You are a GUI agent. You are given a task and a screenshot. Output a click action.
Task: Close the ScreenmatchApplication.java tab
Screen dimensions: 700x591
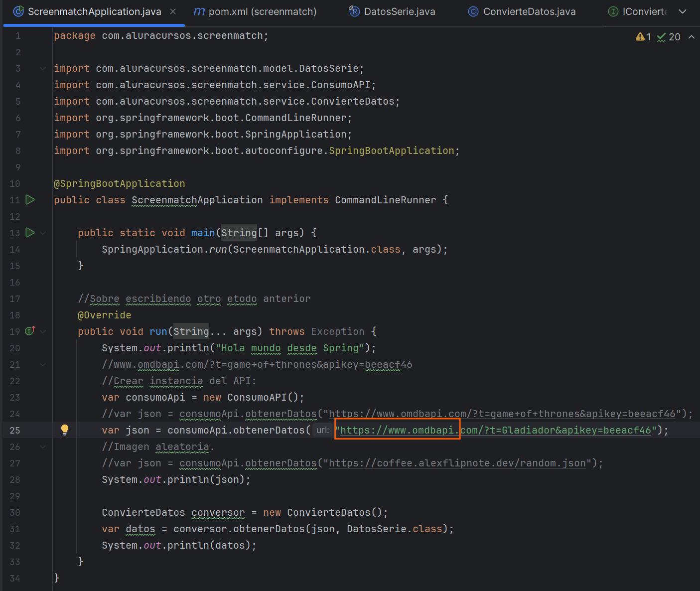pyautogui.click(x=173, y=11)
